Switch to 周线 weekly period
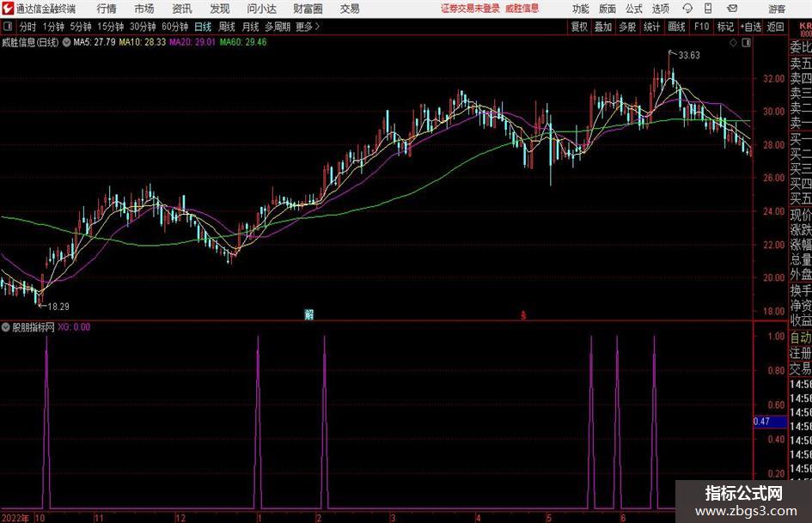The image size is (812, 523). [227, 27]
